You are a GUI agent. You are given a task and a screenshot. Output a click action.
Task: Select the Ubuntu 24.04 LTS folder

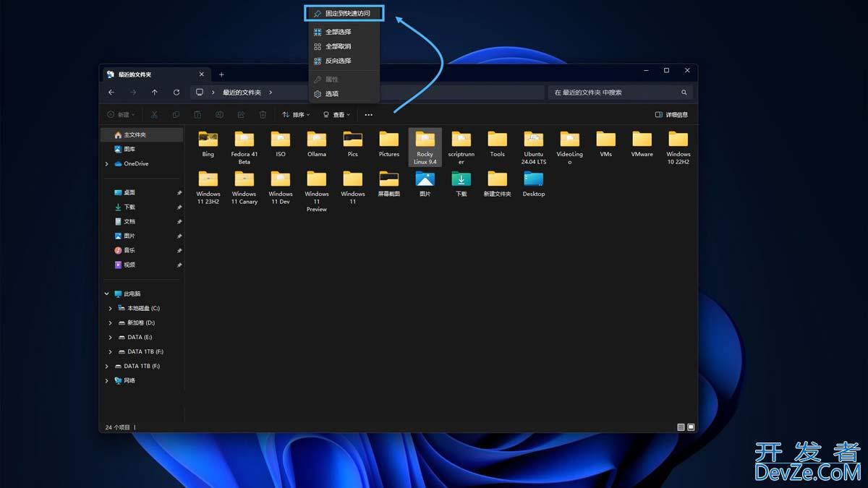pyautogui.click(x=534, y=147)
